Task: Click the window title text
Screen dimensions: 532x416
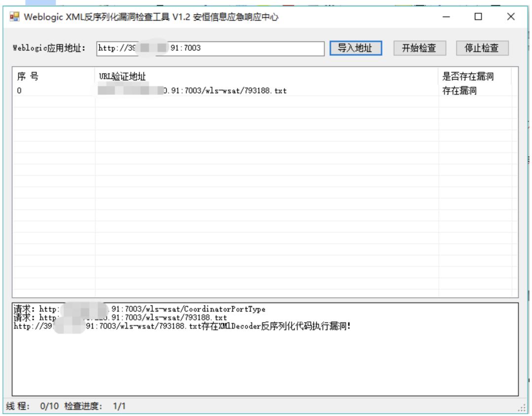Action: pos(151,17)
